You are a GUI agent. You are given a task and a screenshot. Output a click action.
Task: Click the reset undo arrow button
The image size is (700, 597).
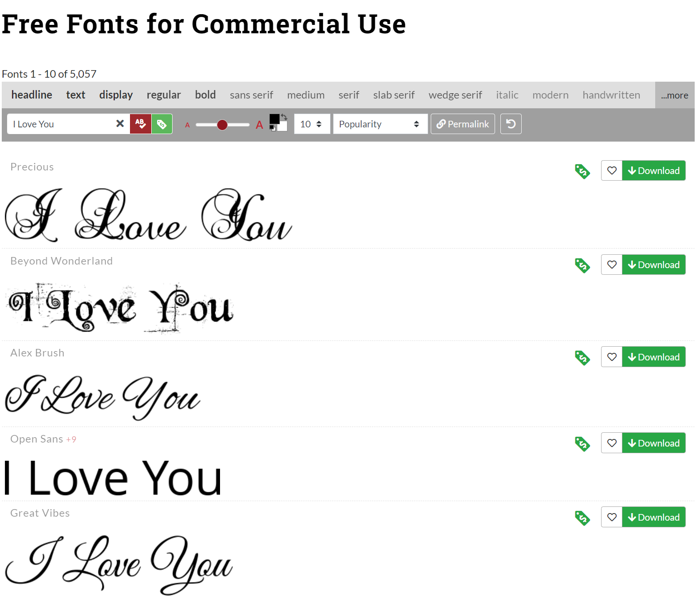coord(511,124)
